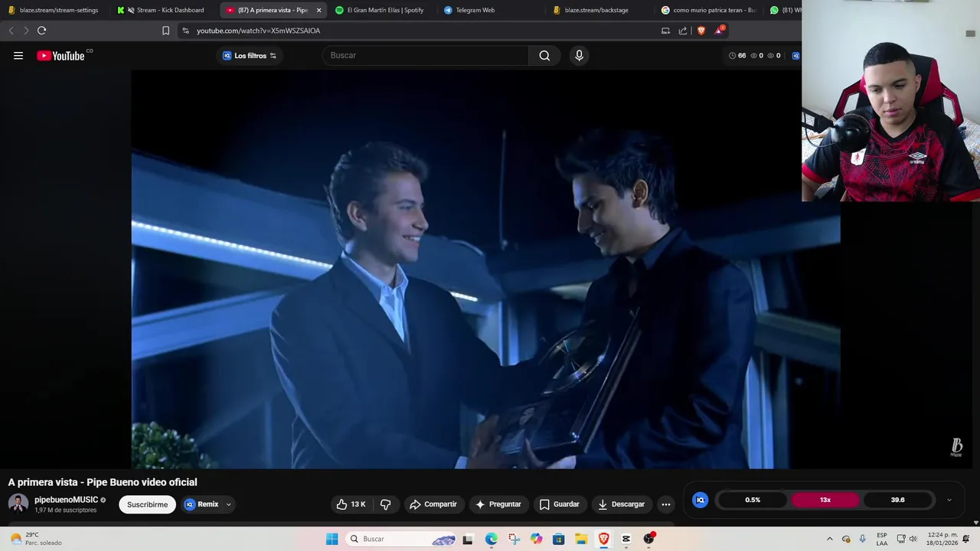This screenshot has width=980, height=551.
Task: Click inside the Buscar search field
Action: pyautogui.click(x=426, y=55)
